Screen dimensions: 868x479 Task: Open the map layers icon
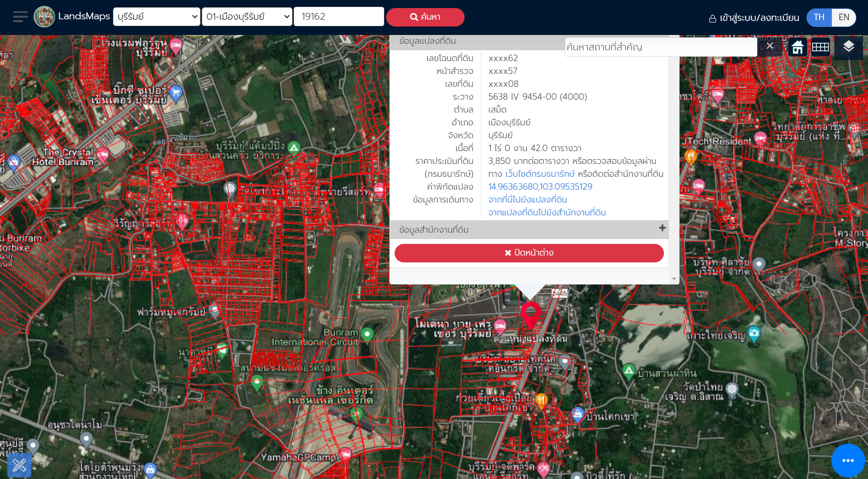click(848, 47)
